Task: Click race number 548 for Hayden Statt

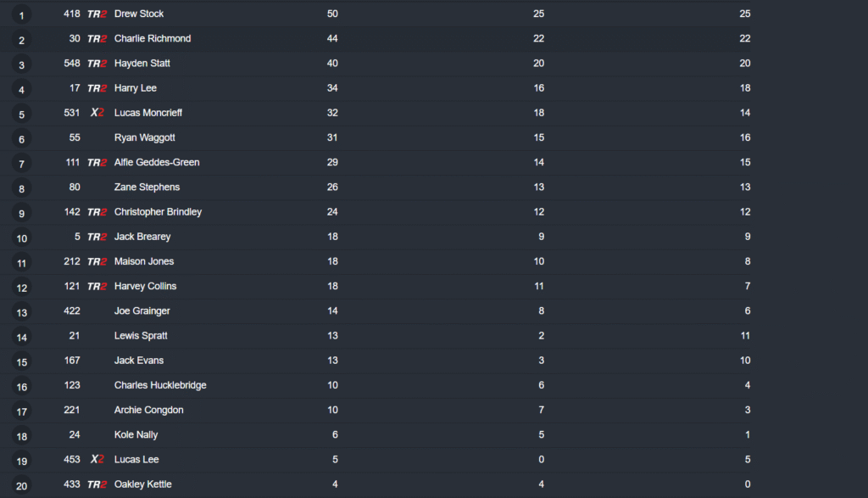Action: pos(71,64)
